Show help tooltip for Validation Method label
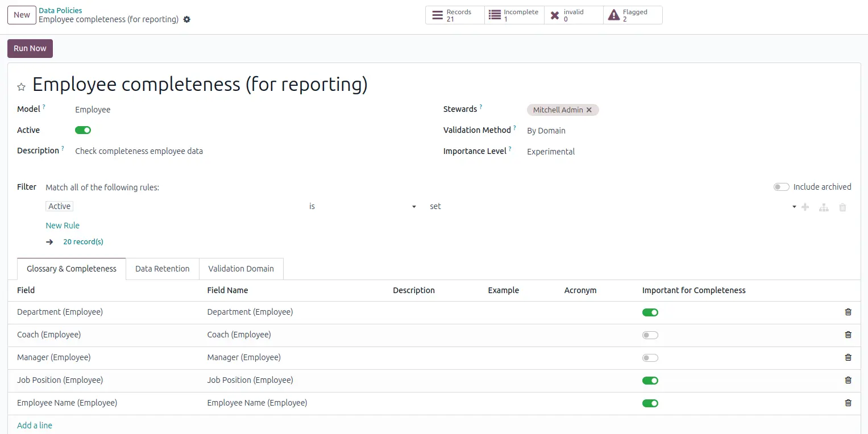Image resolution: width=868 pixels, height=434 pixels. coord(515,128)
